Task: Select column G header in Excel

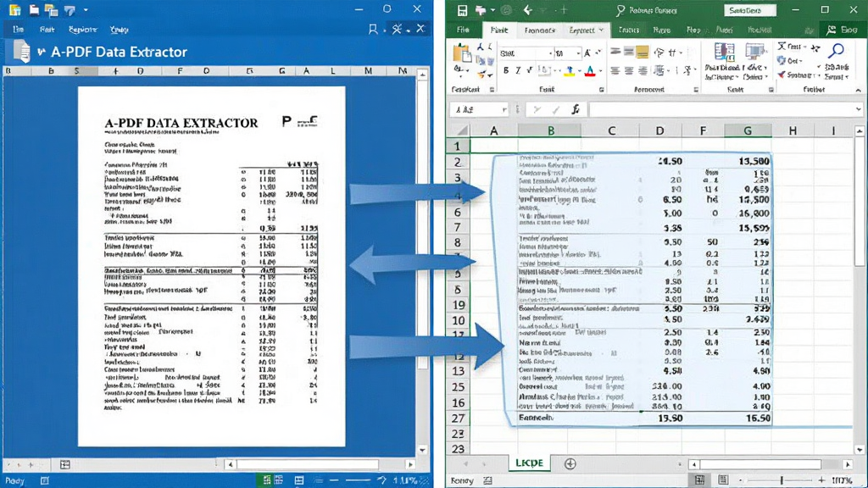Action: pos(748,130)
